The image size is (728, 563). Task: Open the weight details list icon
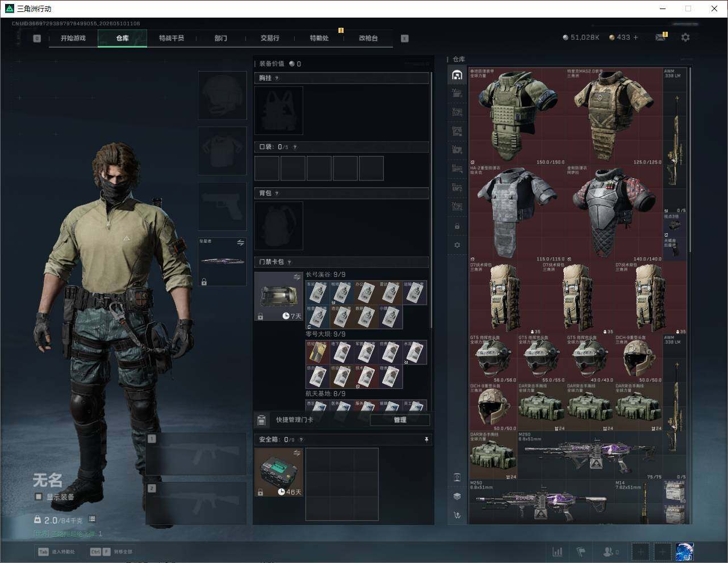click(92, 519)
